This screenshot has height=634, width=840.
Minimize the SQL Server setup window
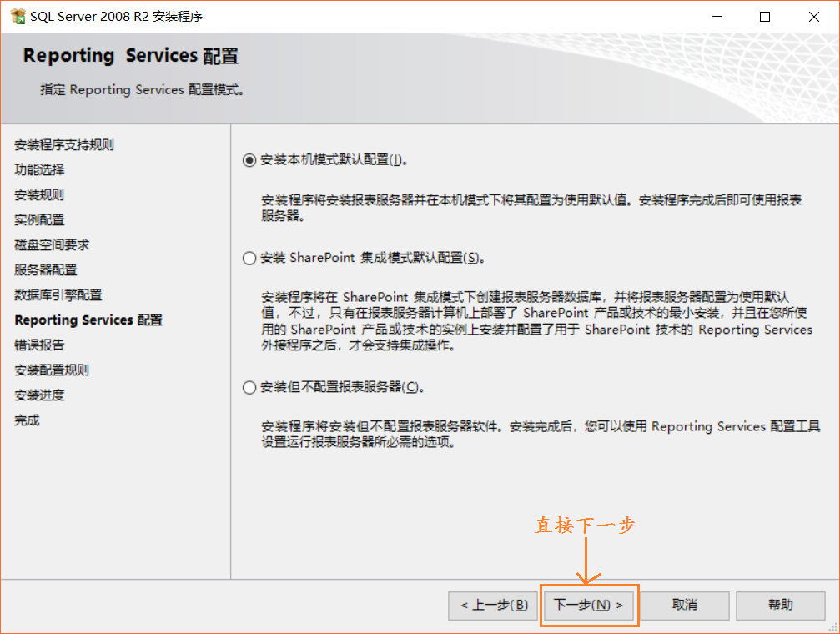click(x=717, y=17)
